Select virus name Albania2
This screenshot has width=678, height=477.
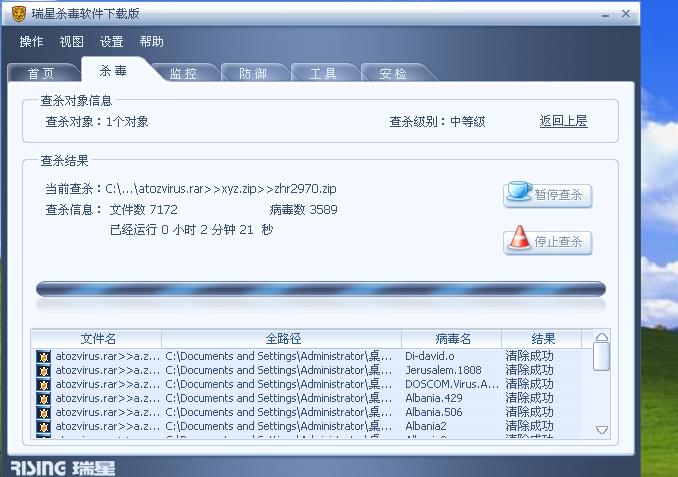(425, 426)
